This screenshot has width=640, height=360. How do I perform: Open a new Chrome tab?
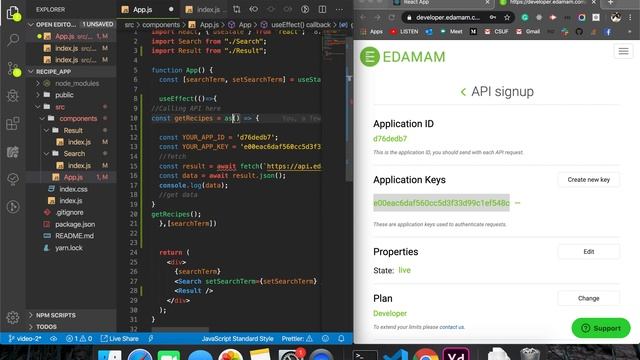pos(611,2)
